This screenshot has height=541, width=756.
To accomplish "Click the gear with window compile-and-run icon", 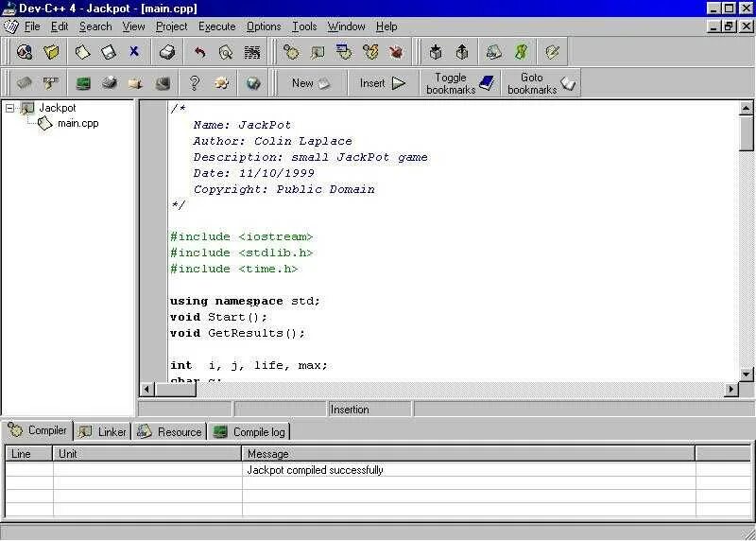I will click(344, 52).
